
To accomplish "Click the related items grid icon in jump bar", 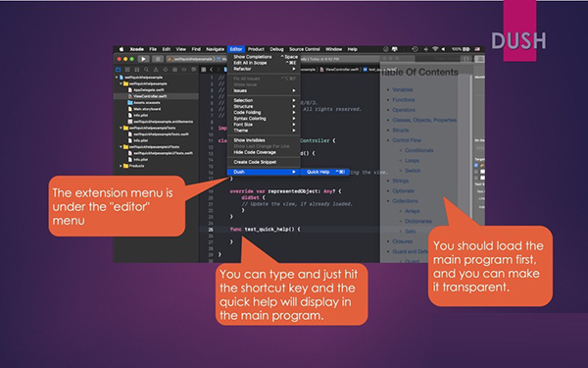I will pyautogui.click(x=204, y=70).
